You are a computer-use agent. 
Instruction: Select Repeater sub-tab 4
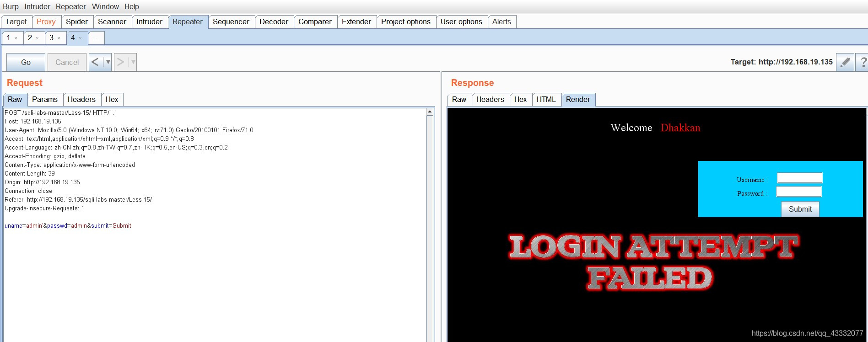(x=73, y=38)
